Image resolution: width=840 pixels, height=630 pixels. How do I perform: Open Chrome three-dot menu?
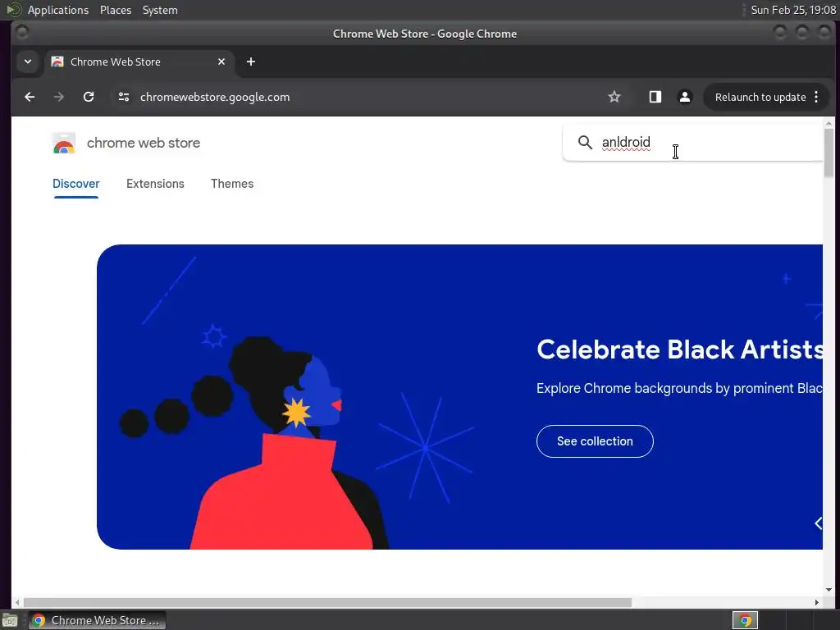pos(816,97)
